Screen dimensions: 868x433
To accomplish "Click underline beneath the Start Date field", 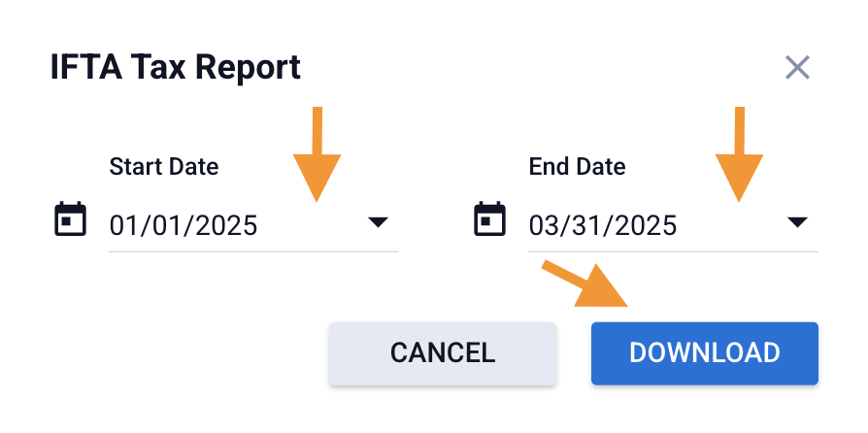I will (x=253, y=251).
